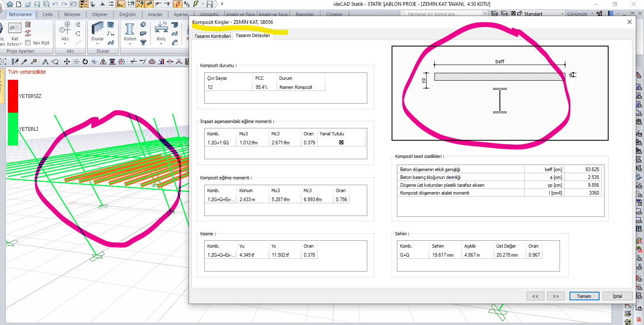644x325 pixels.
Task: Expand the Duvar dropdown arrow
Action: click(x=97, y=44)
